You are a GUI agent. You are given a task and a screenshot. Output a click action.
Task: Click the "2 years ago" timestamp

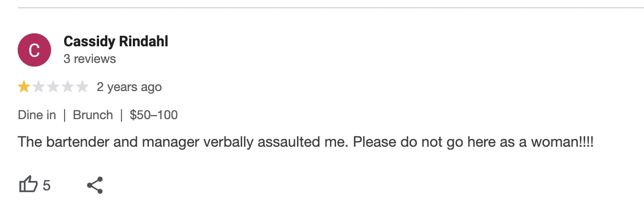(x=129, y=87)
